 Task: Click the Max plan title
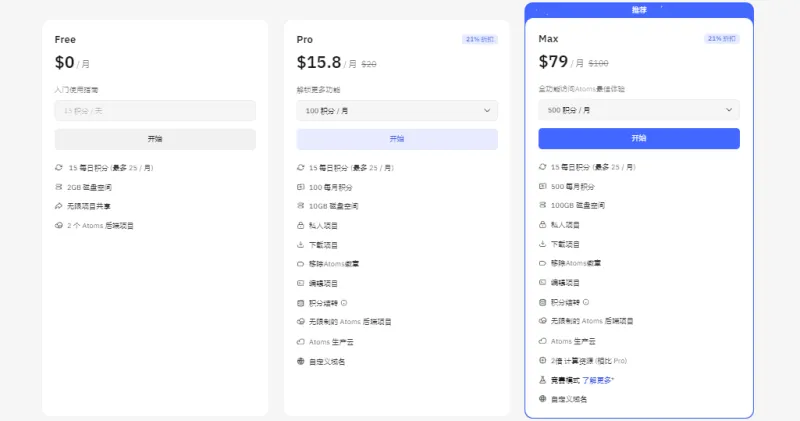(x=548, y=38)
